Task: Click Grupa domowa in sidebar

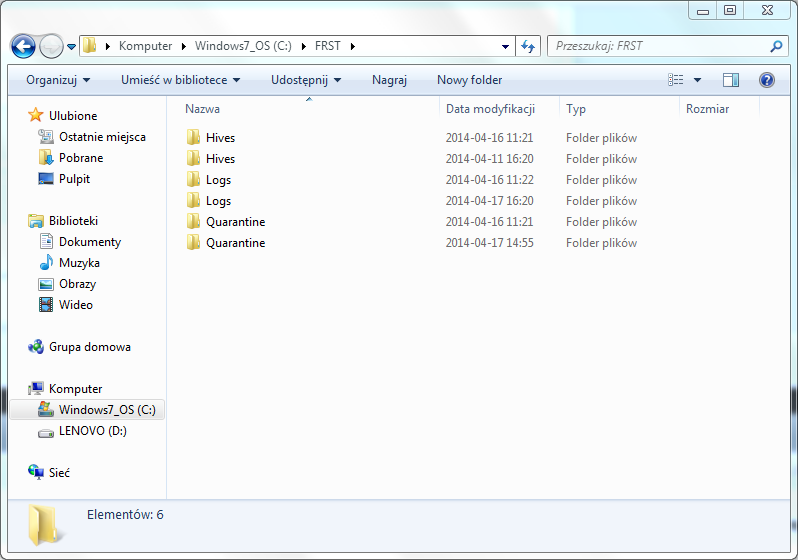Action: [90, 347]
